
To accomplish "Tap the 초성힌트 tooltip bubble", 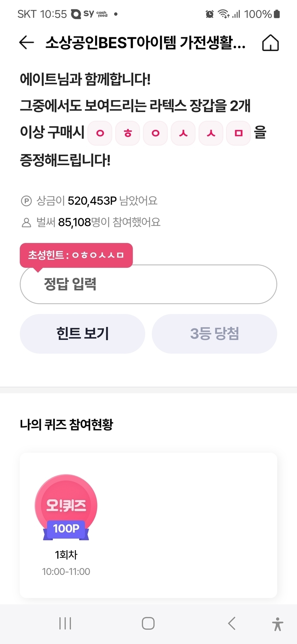I will pyautogui.click(x=76, y=255).
